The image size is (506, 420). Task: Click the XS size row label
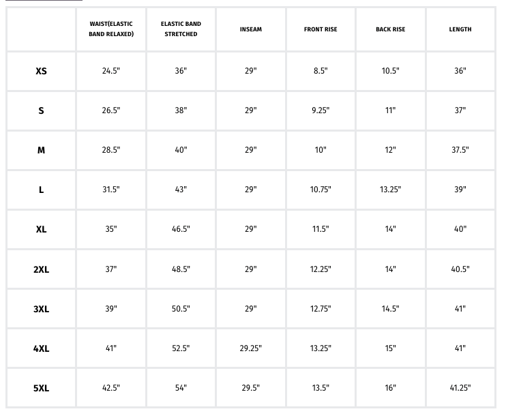tap(41, 71)
